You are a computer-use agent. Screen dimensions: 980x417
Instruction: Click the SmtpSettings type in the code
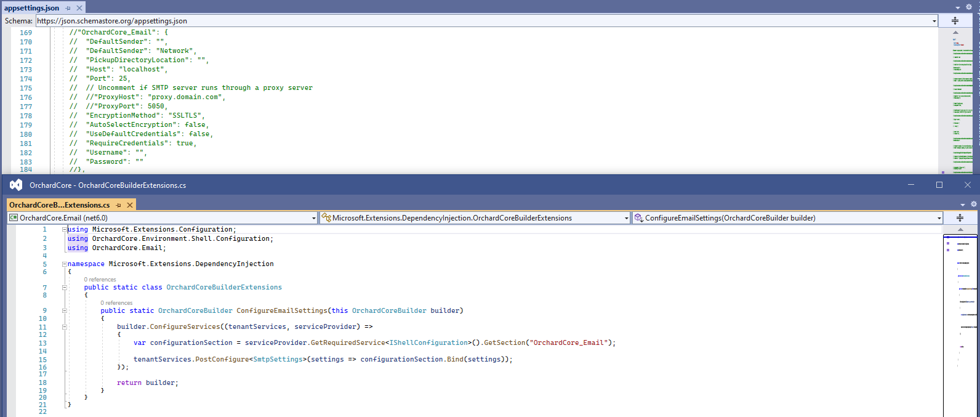(278, 359)
